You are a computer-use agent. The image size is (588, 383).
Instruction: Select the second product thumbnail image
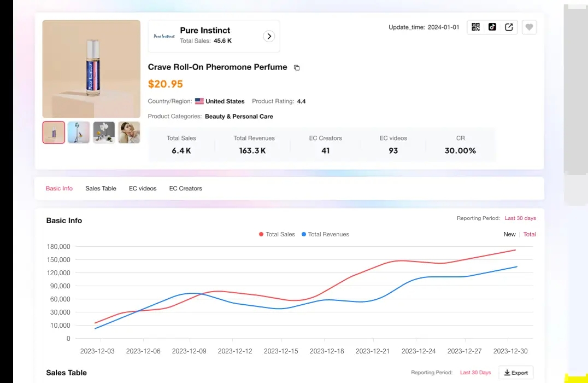79,132
